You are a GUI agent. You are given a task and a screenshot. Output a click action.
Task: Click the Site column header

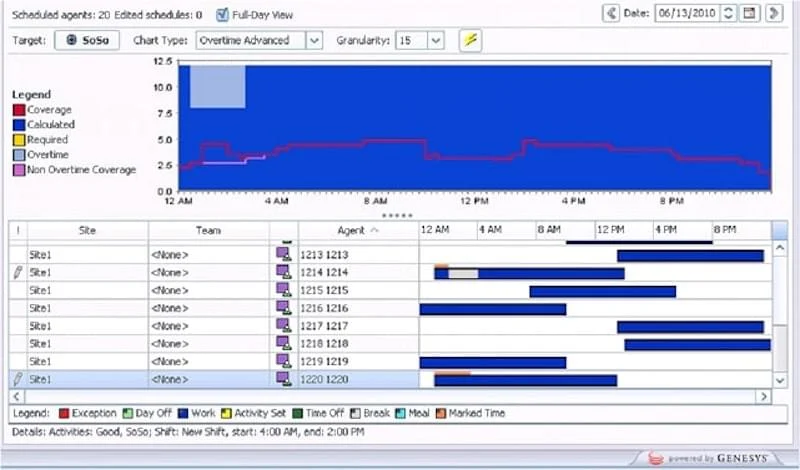click(x=86, y=230)
